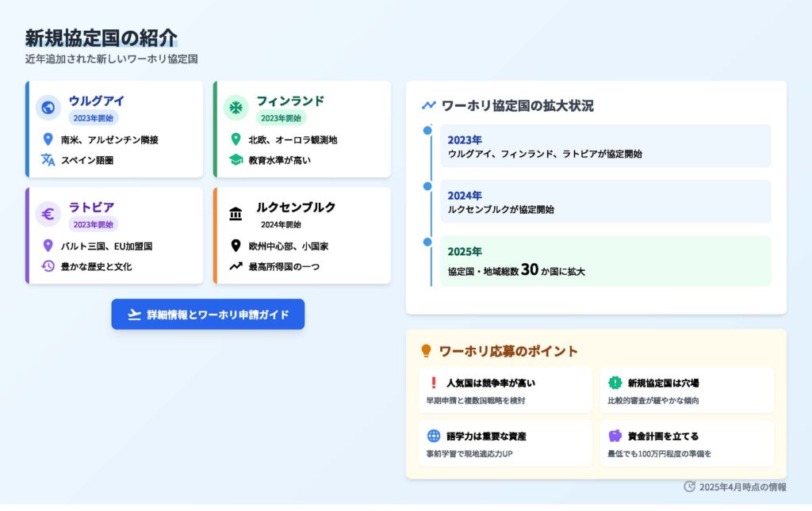Click the tip text 事前学習で現地適応力UP
812x511 pixels.
click(x=469, y=454)
